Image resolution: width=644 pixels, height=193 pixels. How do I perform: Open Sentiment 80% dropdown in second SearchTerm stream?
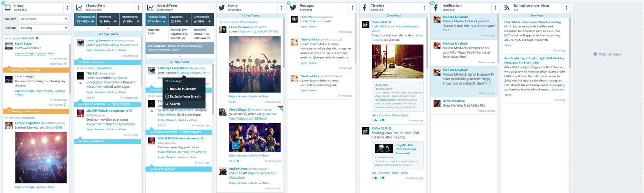pos(179,19)
